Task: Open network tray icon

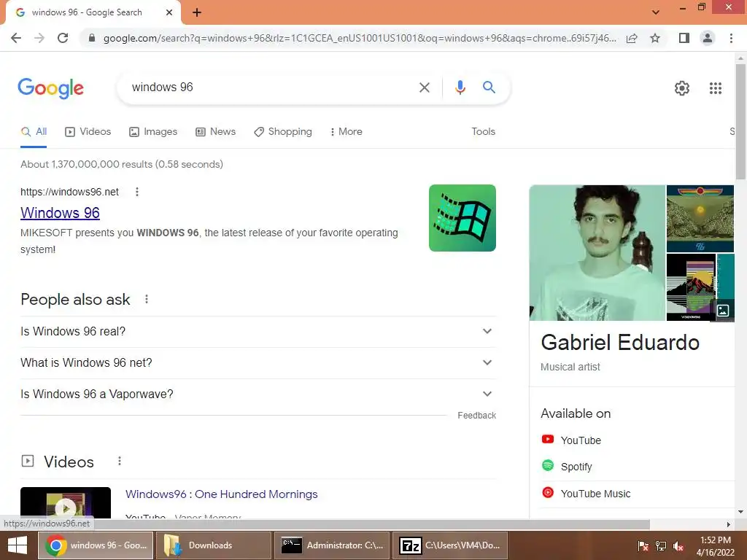Action: click(661, 545)
